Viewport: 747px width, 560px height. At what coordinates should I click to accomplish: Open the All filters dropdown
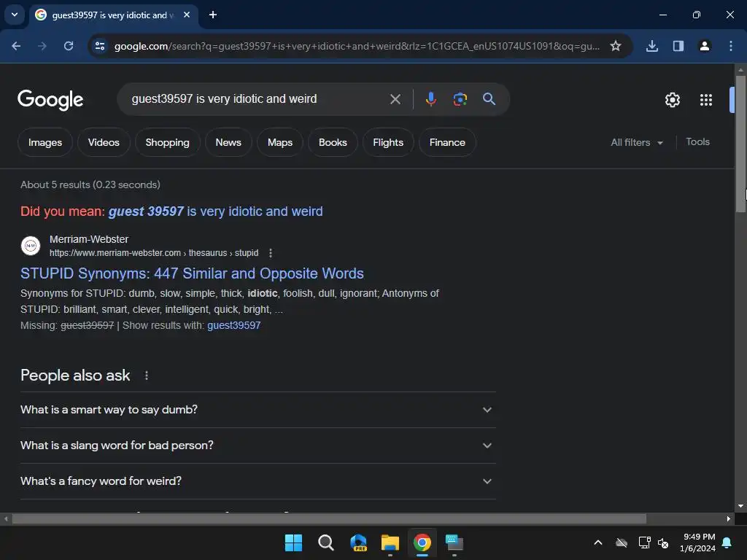click(637, 142)
